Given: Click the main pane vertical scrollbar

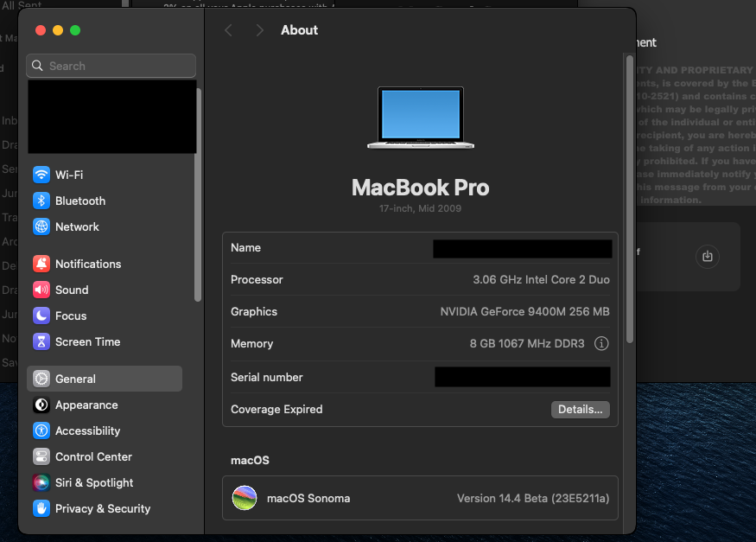Looking at the screenshot, I should pyautogui.click(x=629, y=200).
